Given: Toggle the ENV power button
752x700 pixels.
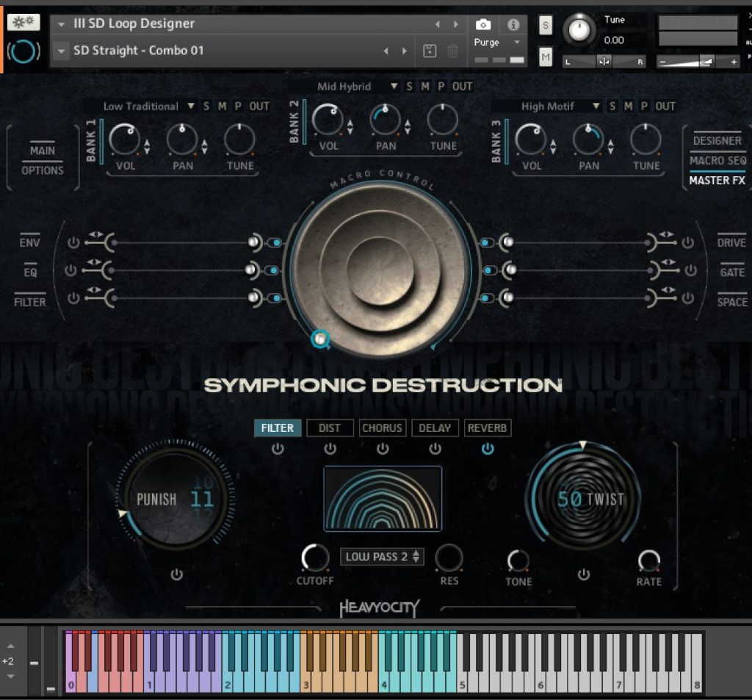Looking at the screenshot, I should click(73, 242).
